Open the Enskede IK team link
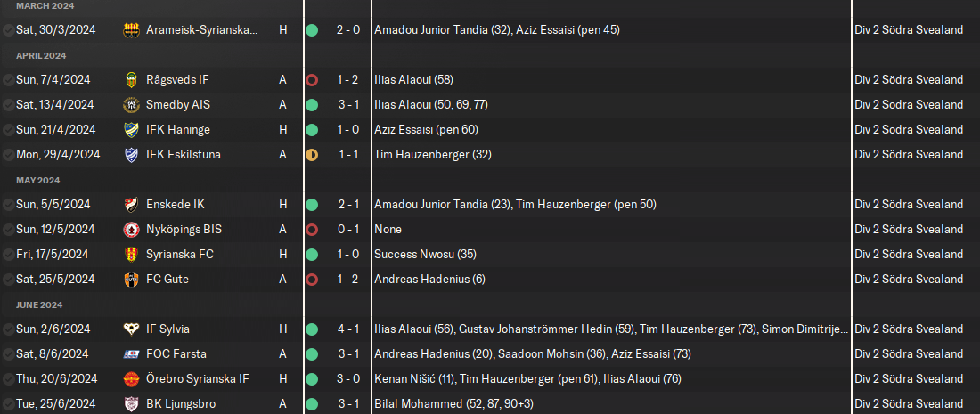 pyautogui.click(x=175, y=204)
